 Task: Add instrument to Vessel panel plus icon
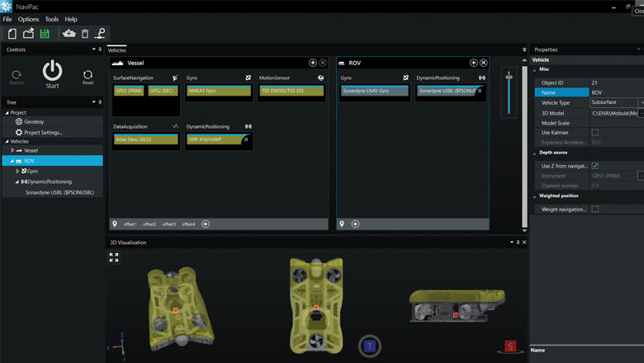click(313, 63)
